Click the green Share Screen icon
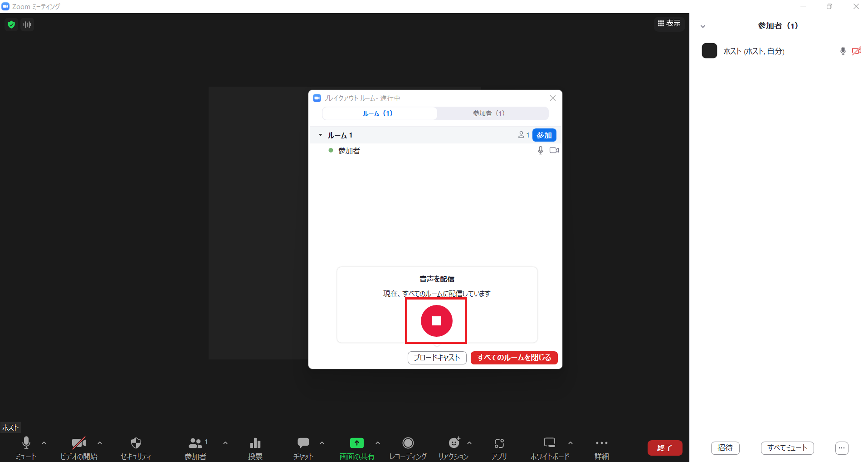This screenshot has height=462, width=868. coord(356,443)
